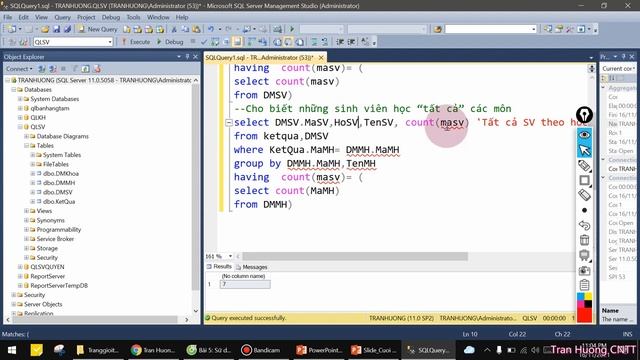Collapse the Databases tree node
The height and width of the screenshot is (360, 640).
point(13,89)
